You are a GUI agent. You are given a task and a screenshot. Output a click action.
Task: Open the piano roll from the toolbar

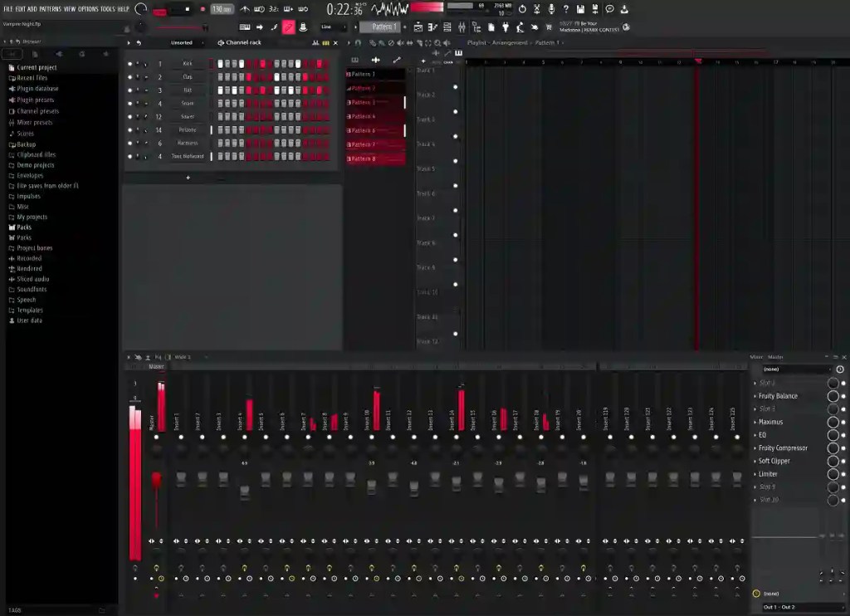432,27
